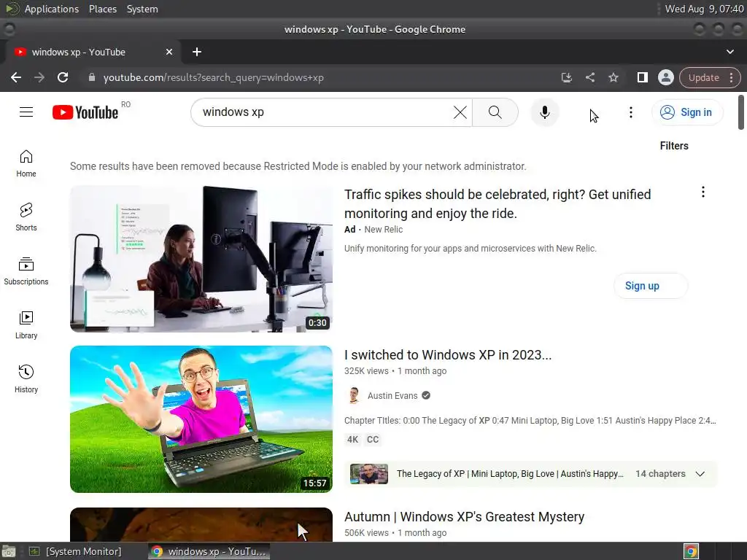Viewport: 747px width, 560px height.
Task: Click the show desktop icon in the taskbar
Action: click(9, 551)
